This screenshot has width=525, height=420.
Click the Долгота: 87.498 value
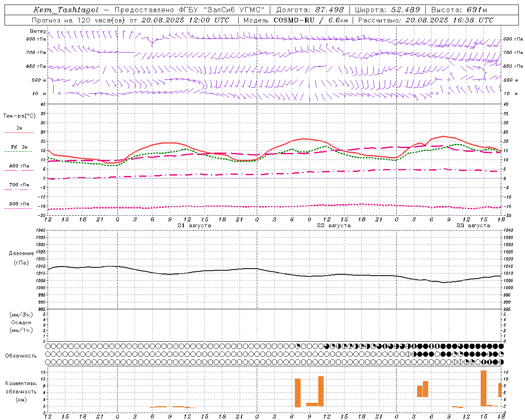(x=310, y=10)
